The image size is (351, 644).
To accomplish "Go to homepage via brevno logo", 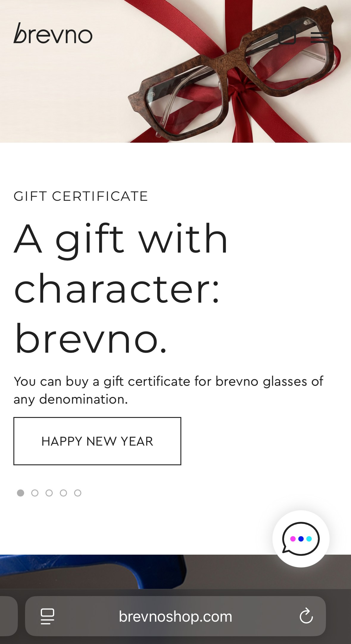I will point(53,34).
